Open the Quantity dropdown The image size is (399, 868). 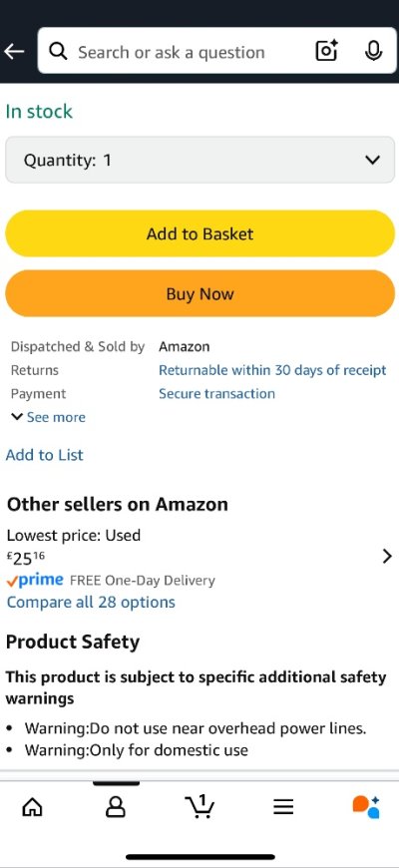[x=199, y=160]
